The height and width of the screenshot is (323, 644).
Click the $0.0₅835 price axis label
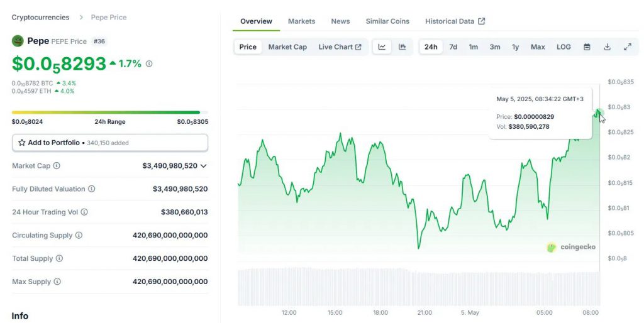click(621, 82)
